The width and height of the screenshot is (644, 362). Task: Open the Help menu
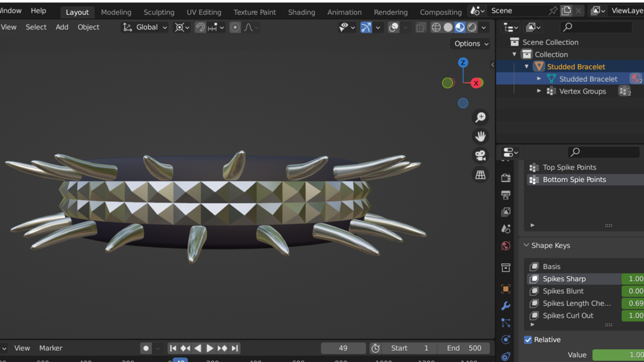pos(38,11)
